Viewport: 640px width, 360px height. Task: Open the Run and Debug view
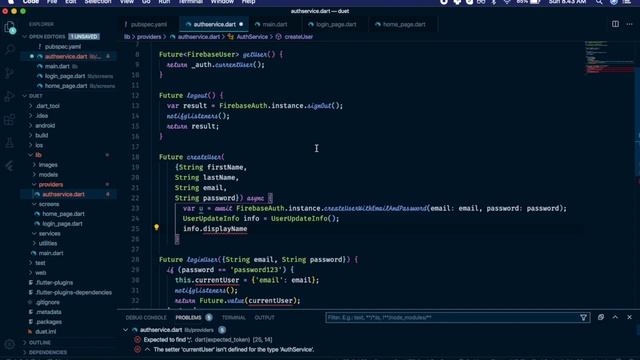[x=9, y=96]
